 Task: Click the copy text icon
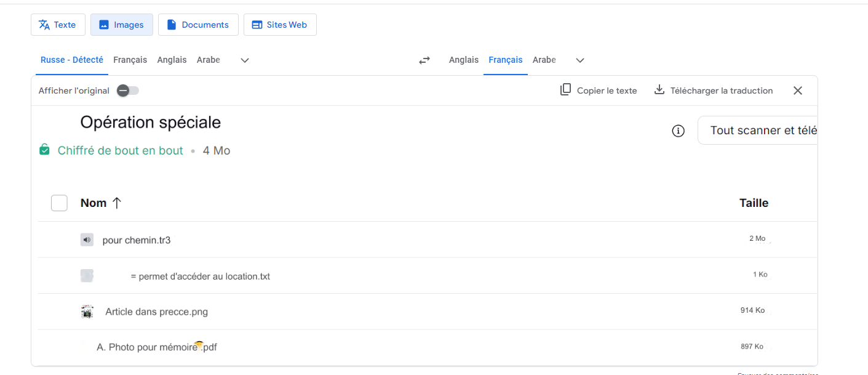pos(565,90)
